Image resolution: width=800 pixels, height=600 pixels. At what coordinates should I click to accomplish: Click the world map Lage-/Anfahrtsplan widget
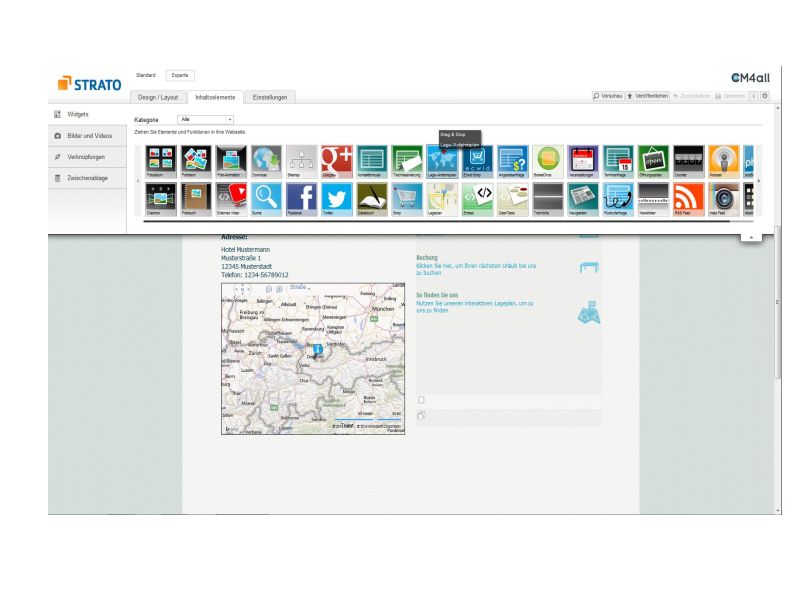coord(442,161)
